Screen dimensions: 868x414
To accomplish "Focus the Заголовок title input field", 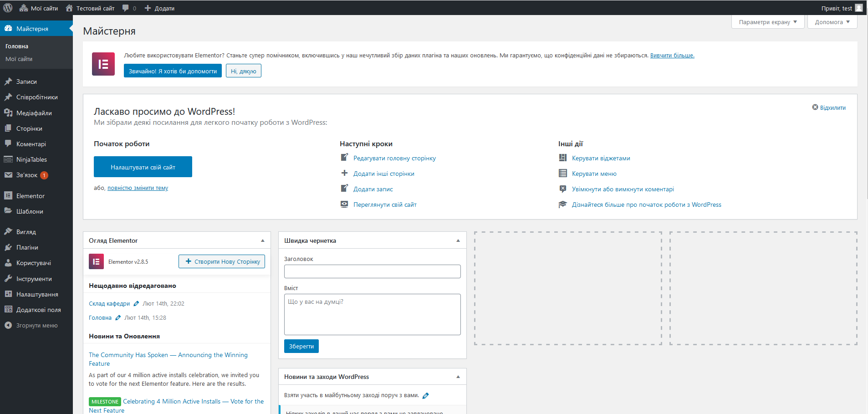I will 373,271.
